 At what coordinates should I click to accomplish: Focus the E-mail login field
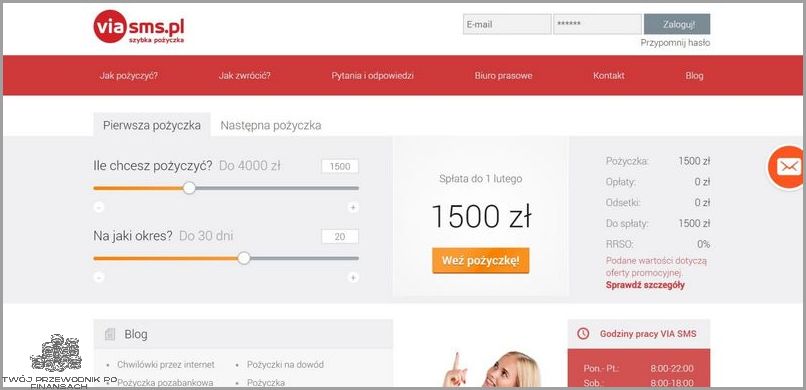(x=507, y=24)
